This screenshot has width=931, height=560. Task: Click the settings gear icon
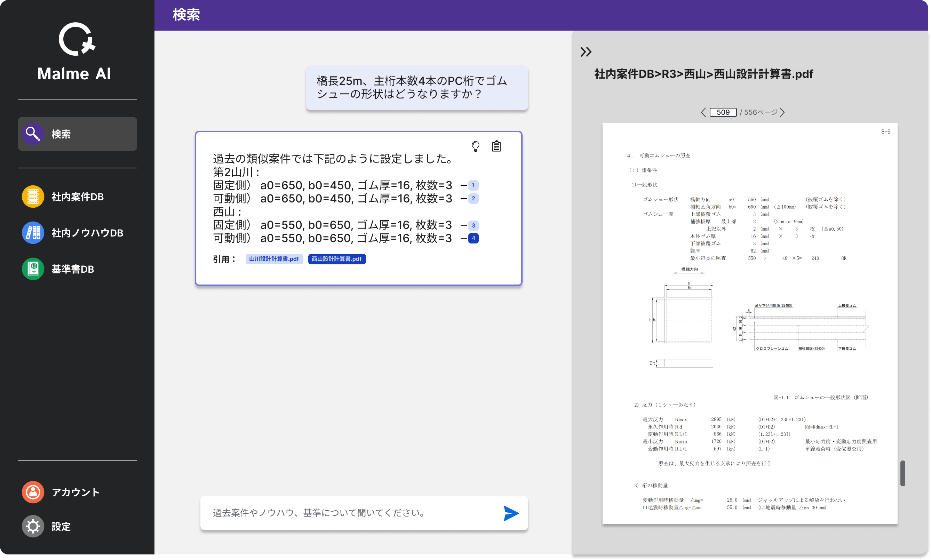click(x=33, y=526)
